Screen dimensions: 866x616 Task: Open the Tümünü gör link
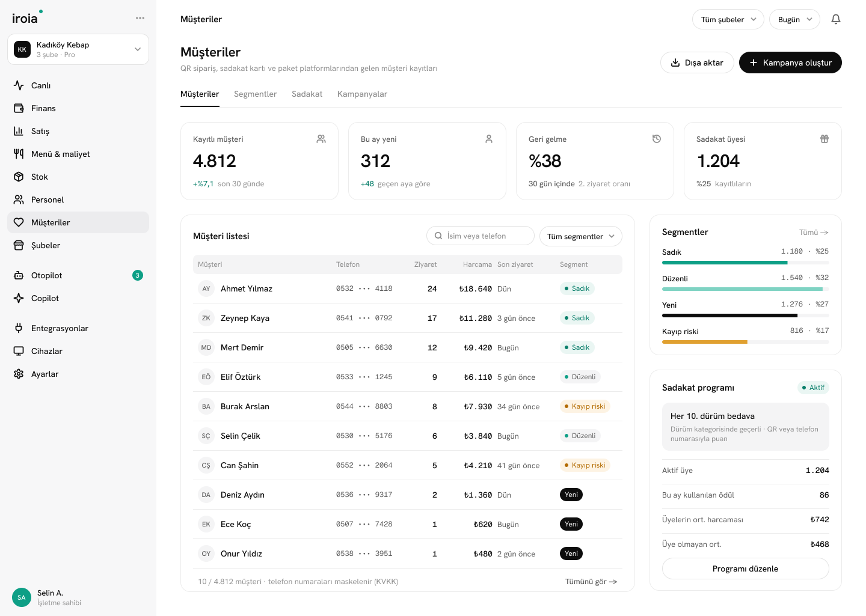click(x=591, y=582)
